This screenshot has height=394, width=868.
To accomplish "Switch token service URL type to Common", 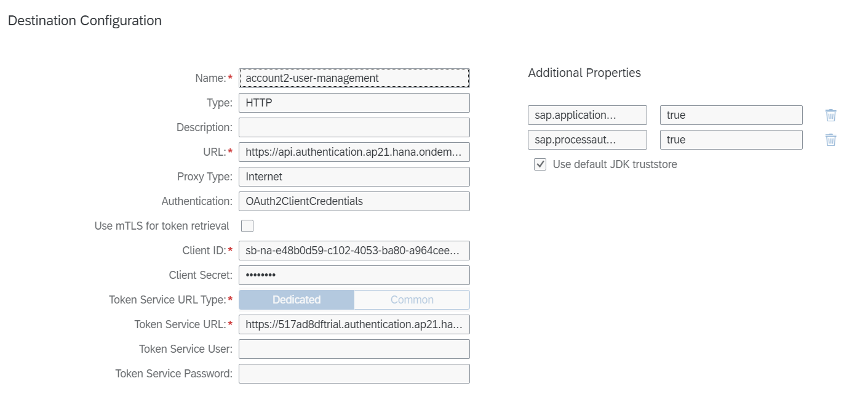I will 412,300.
